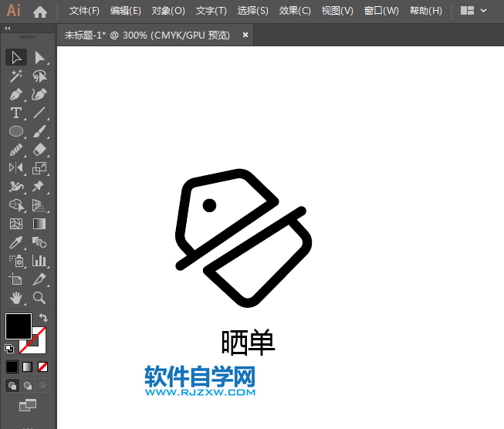Open the 对象(O) menu

coord(168,11)
